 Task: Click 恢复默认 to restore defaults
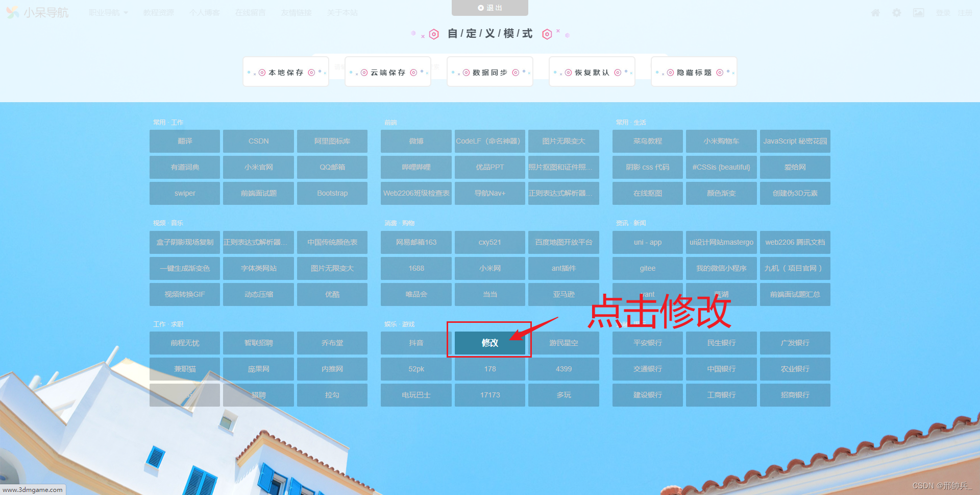pyautogui.click(x=592, y=72)
